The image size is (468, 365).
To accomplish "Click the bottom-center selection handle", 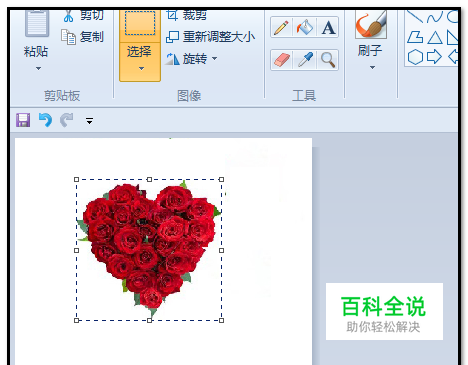I will pos(149,320).
